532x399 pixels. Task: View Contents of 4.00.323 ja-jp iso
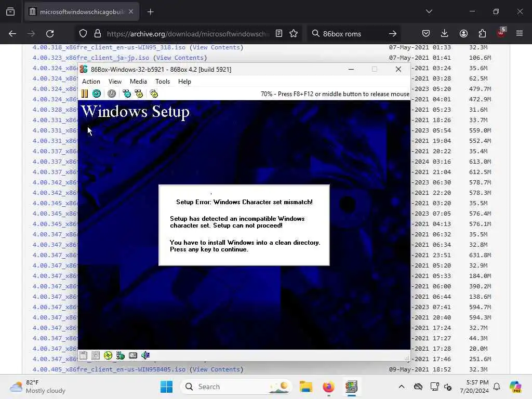[x=180, y=58]
